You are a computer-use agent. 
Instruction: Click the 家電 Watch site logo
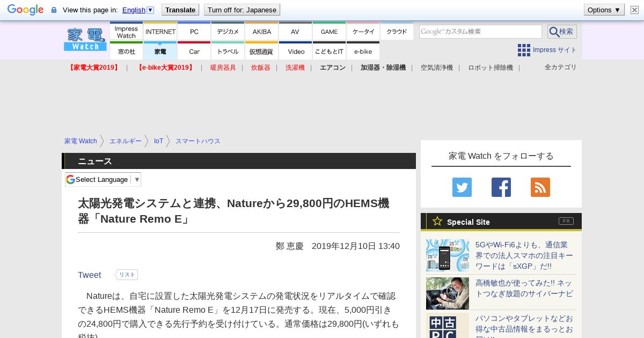click(x=85, y=39)
